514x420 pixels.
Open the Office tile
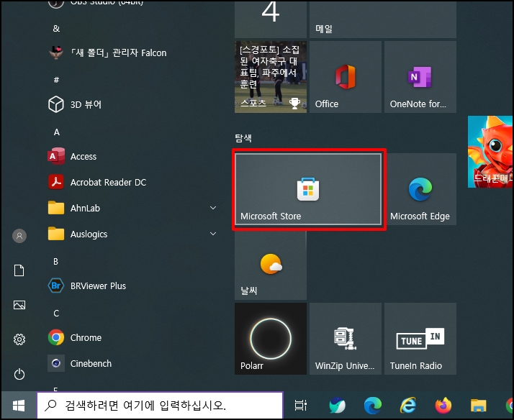coord(345,77)
